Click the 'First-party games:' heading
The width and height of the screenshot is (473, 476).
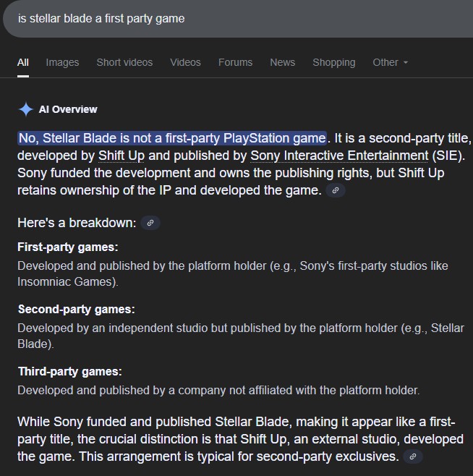tap(68, 247)
